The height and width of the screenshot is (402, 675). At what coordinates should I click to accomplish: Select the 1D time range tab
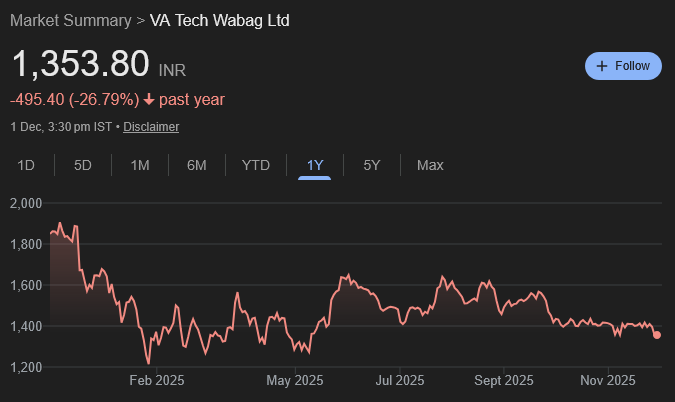[x=27, y=165]
